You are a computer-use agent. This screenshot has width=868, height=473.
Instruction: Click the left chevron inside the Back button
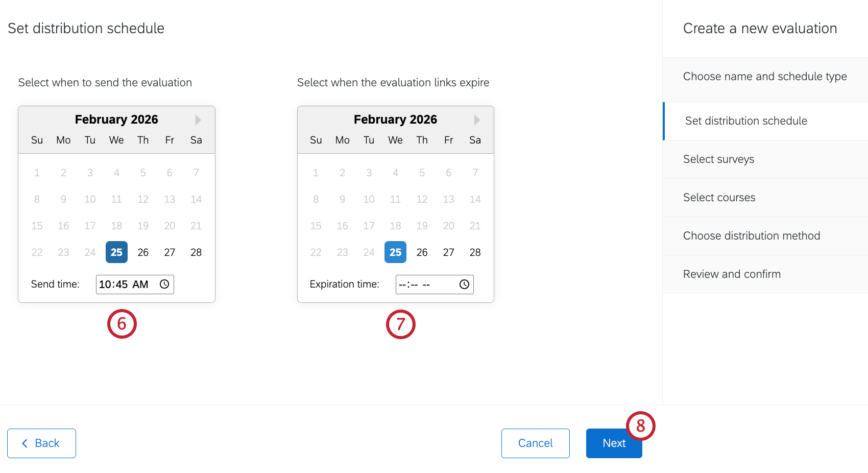[x=25, y=443]
